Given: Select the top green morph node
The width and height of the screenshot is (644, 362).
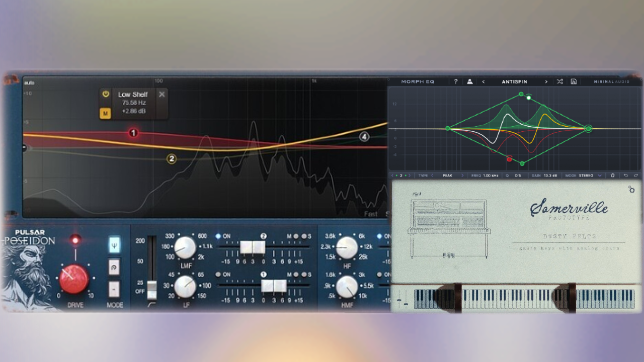Looking at the screenshot, I should click(x=521, y=94).
